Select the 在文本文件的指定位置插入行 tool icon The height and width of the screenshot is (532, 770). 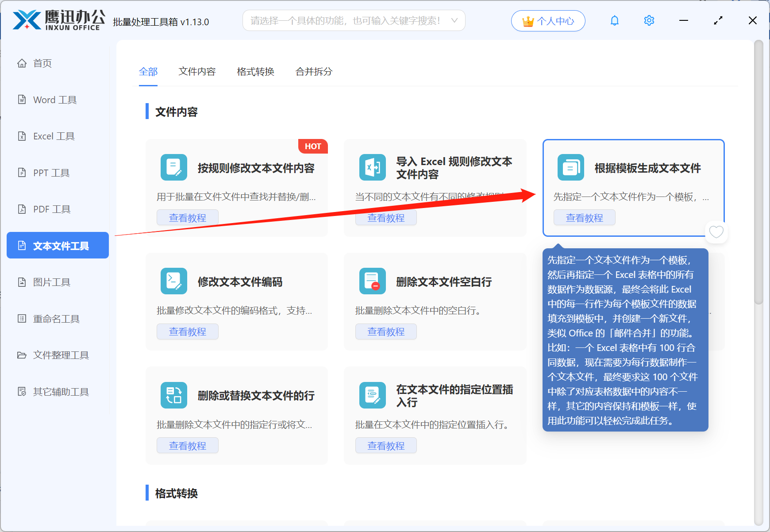pyautogui.click(x=372, y=395)
